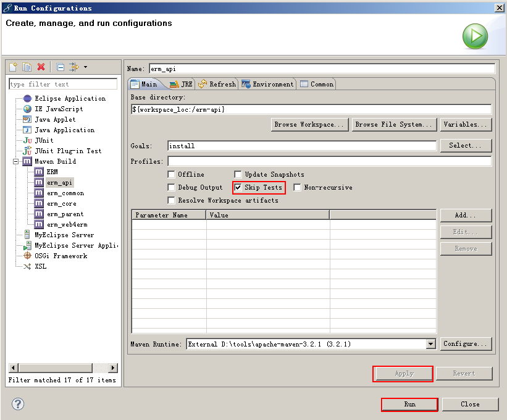Check Resolve Workspace artifacts
Screen dimensions: 507x420
(x=171, y=200)
